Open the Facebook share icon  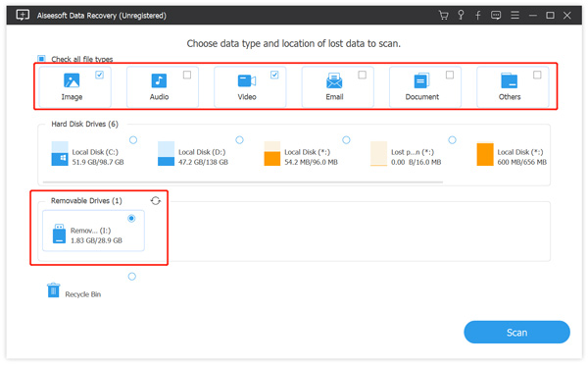click(478, 16)
